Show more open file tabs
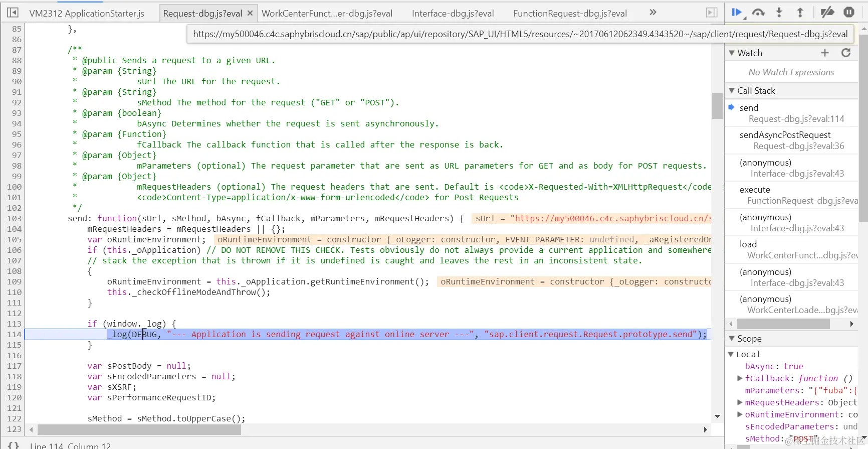 [x=653, y=12]
